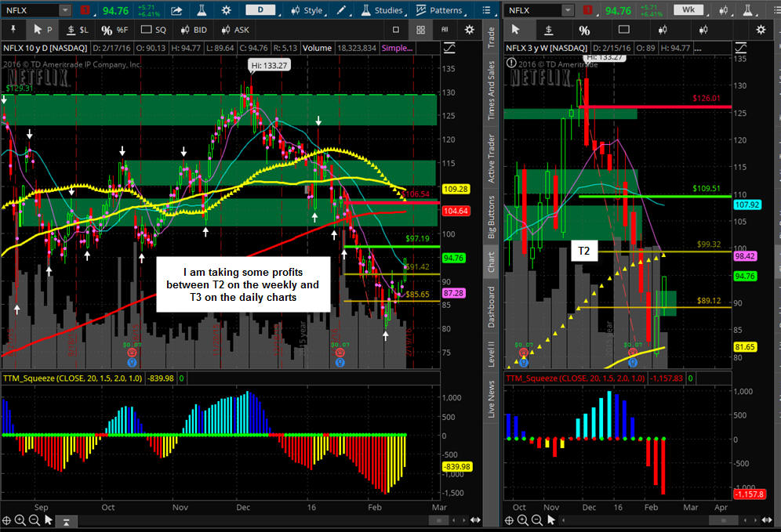Viewport: 781px width, 532px height.
Task: Click the Simple... study label in left header
Action: (x=397, y=48)
